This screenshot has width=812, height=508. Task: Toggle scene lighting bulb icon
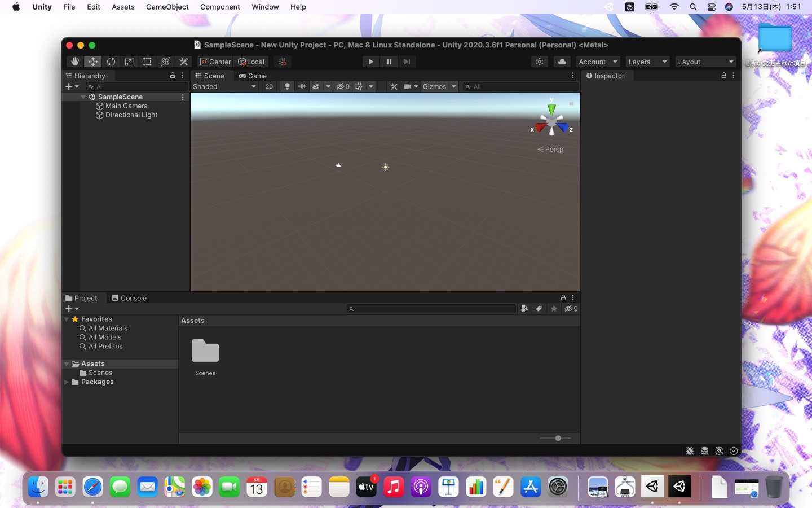(x=287, y=86)
